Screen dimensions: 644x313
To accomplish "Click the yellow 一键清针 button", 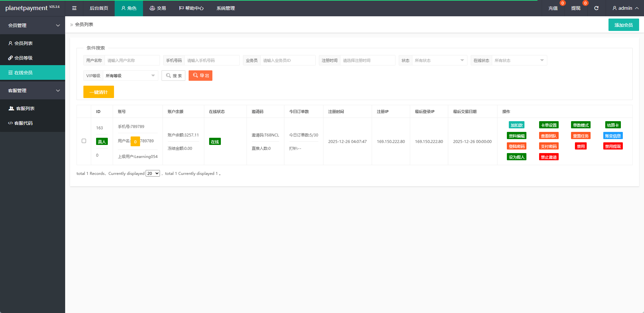I will pos(99,92).
